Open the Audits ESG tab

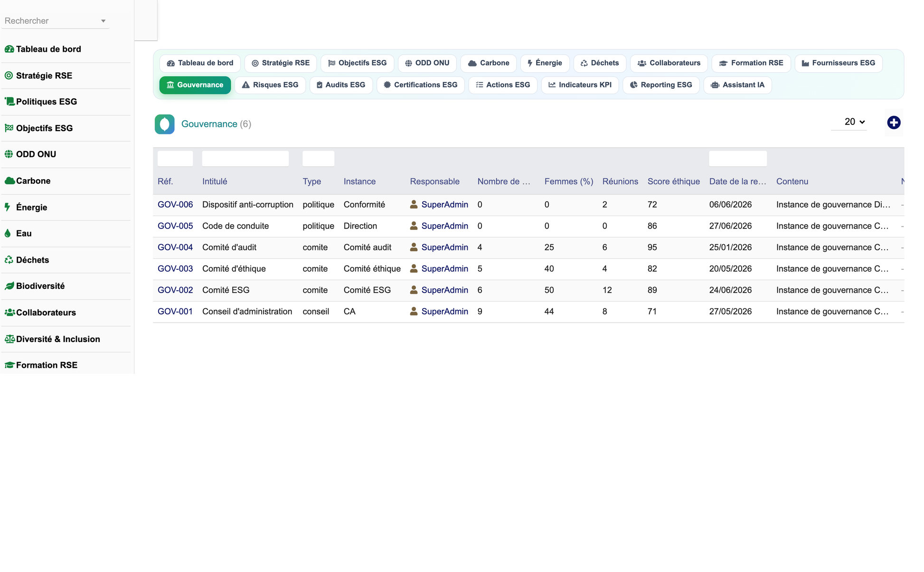click(341, 85)
